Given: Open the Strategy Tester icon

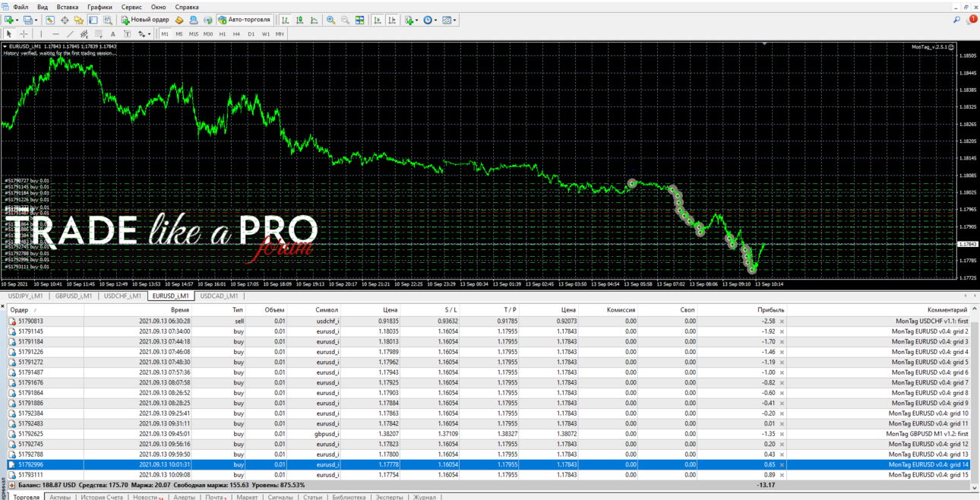Looking at the screenshot, I should (107, 20).
